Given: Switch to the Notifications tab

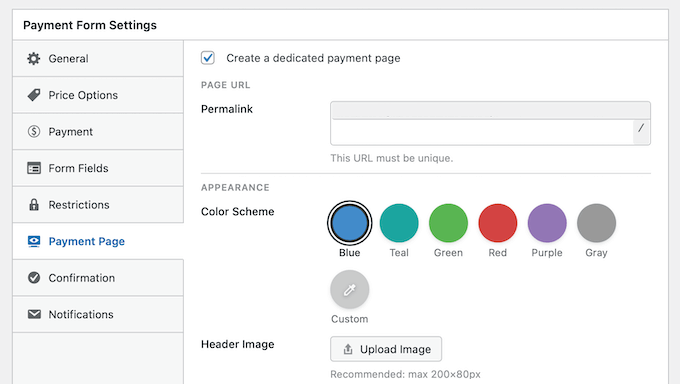Looking at the screenshot, I should 98,314.
